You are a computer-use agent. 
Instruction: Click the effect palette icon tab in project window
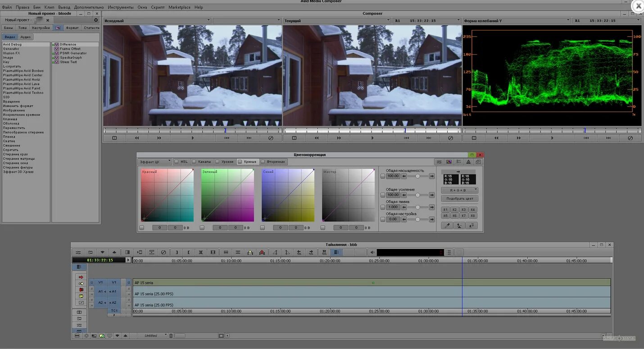pyautogui.click(x=58, y=28)
